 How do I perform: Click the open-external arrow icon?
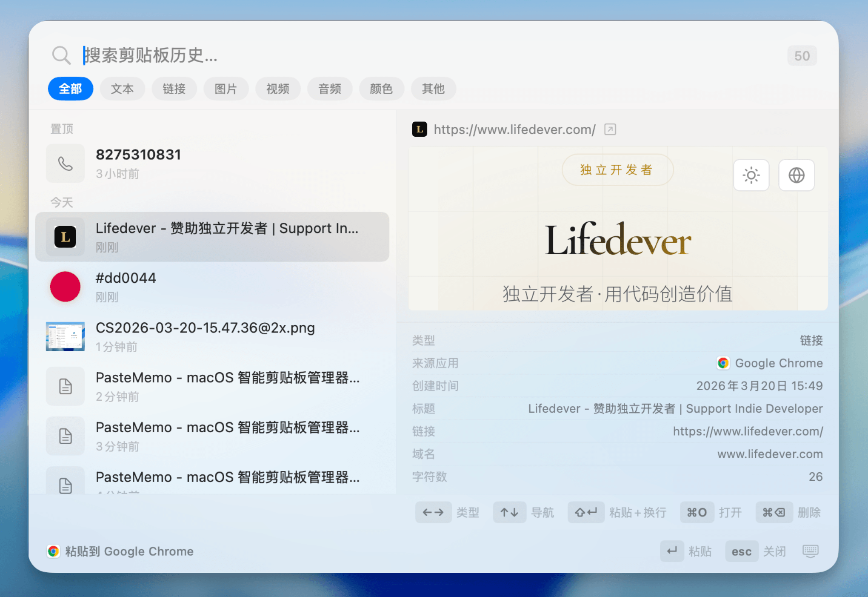click(610, 129)
